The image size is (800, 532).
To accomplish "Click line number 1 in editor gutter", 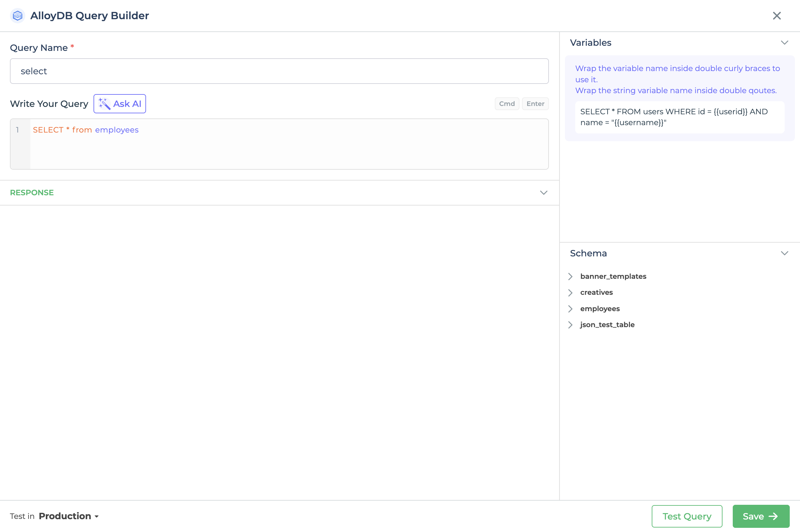I will click(18, 130).
